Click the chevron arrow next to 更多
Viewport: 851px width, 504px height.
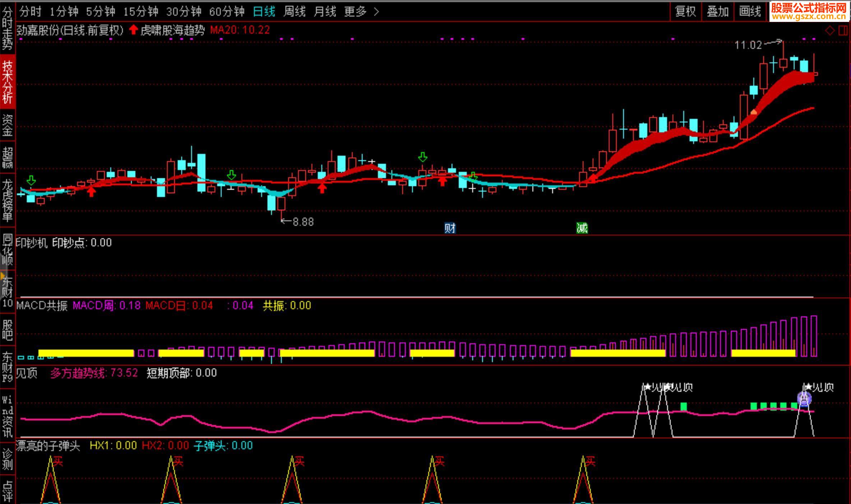(x=376, y=12)
